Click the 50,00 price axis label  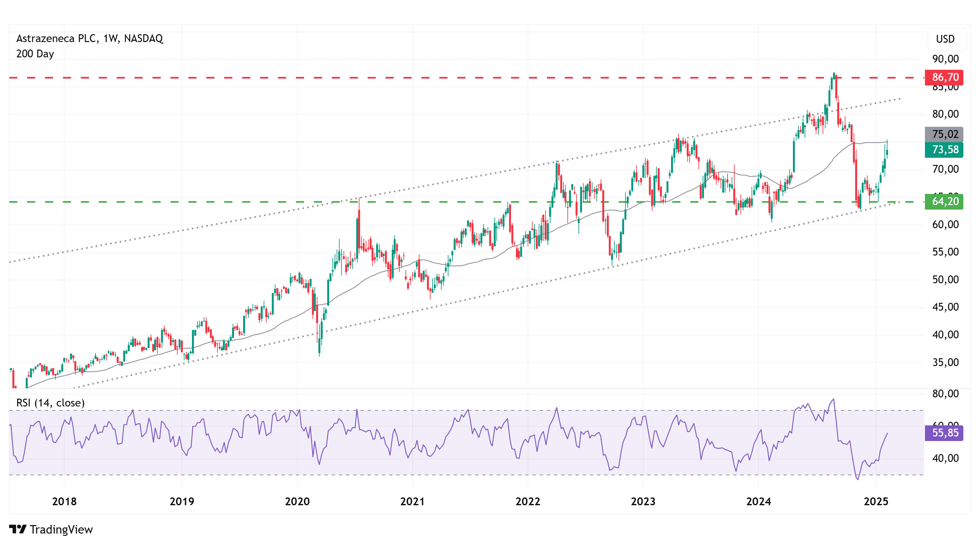pyautogui.click(x=945, y=280)
